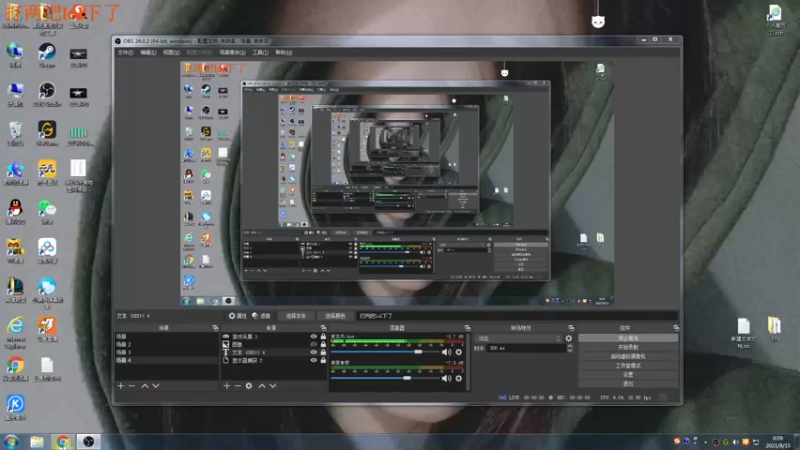The image size is (800, 450).
Task: Open File Explorer from taskbar
Action: tap(37, 442)
